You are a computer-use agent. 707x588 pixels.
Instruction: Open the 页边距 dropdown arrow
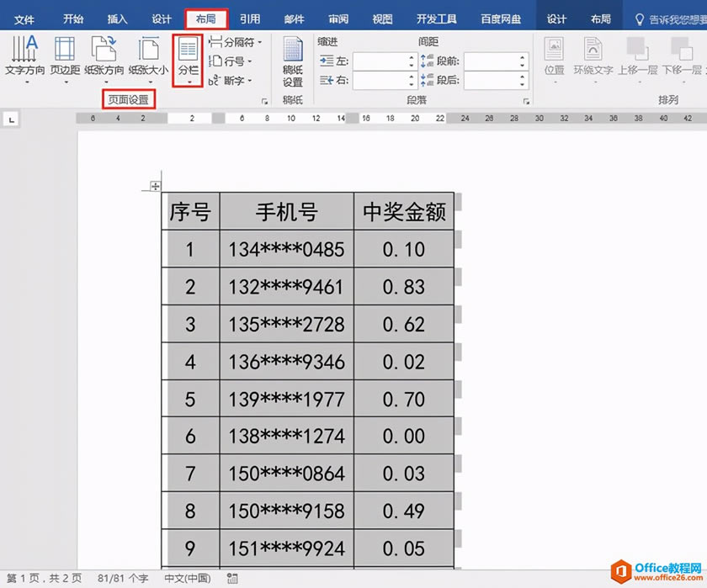point(66,82)
